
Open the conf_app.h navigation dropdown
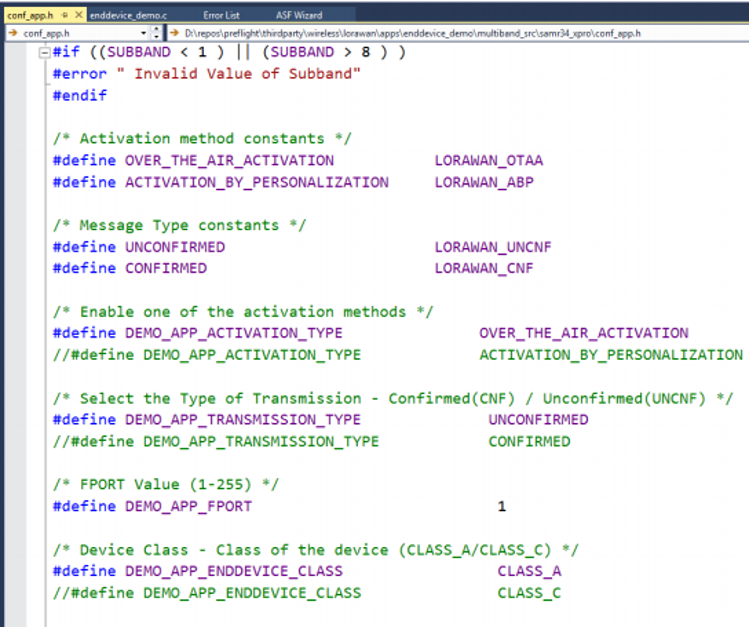[143, 33]
